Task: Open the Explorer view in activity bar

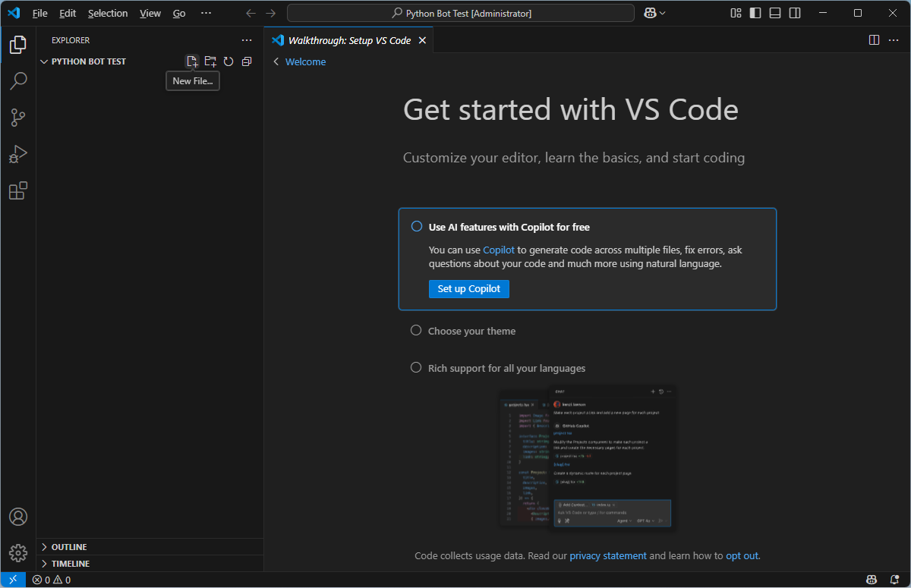Action: (18, 45)
